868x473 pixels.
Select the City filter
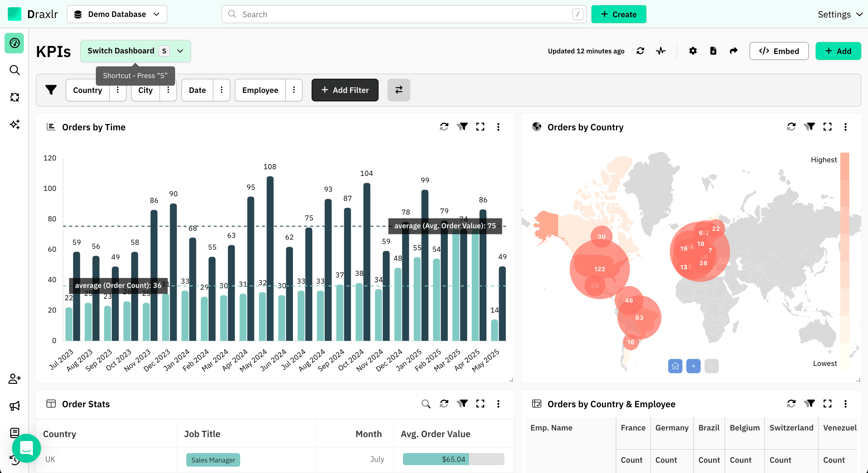(146, 90)
